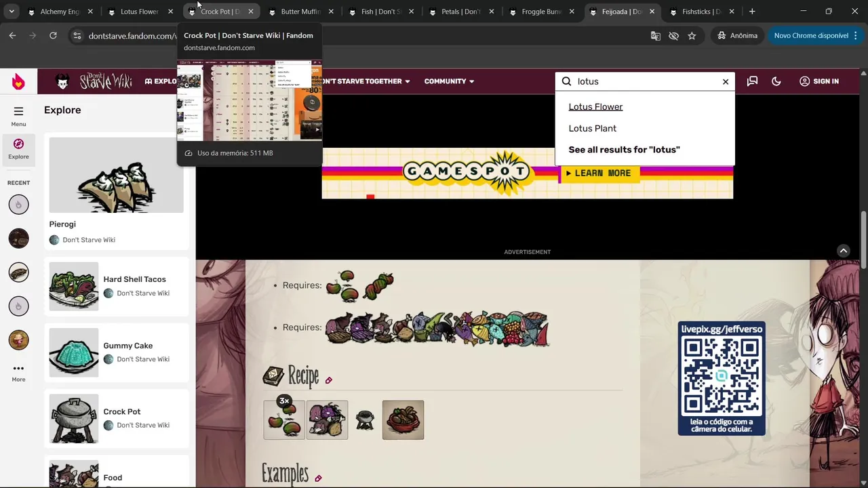Open the site information icon in address bar
This screenshot has width=868, height=488.
(77, 35)
